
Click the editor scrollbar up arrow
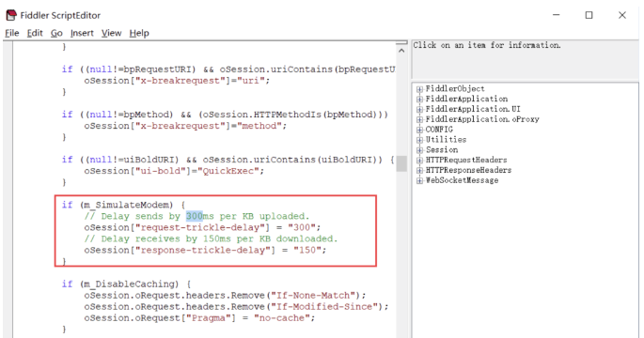tap(401, 50)
